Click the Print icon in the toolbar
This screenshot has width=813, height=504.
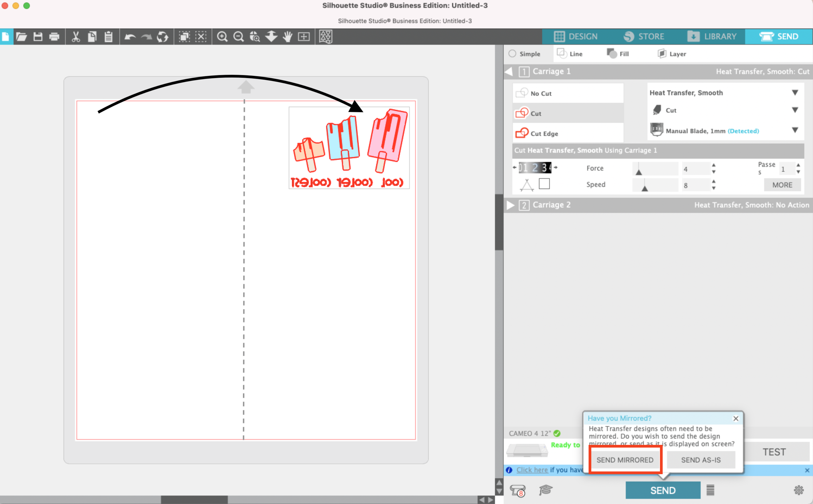click(x=54, y=37)
